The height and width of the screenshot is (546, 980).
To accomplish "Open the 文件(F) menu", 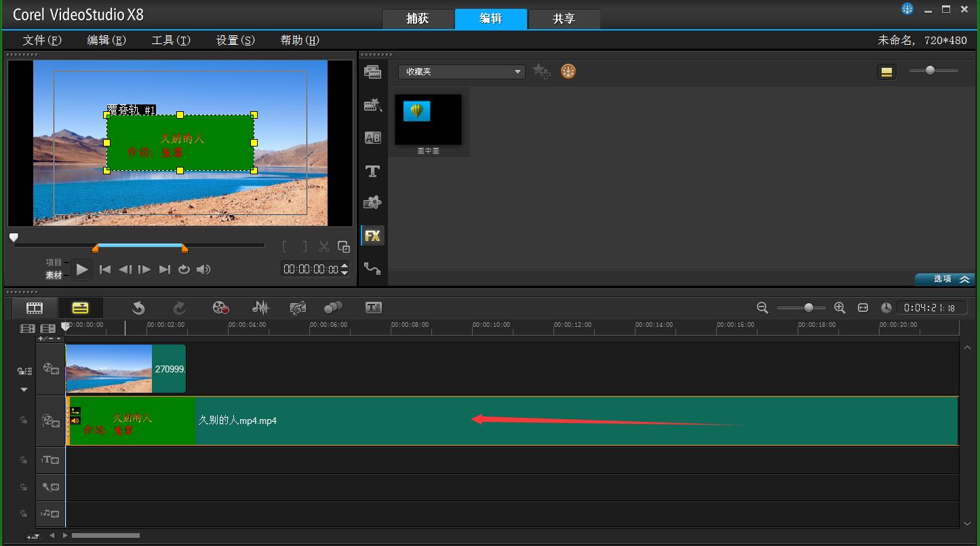I will pos(42,40).
